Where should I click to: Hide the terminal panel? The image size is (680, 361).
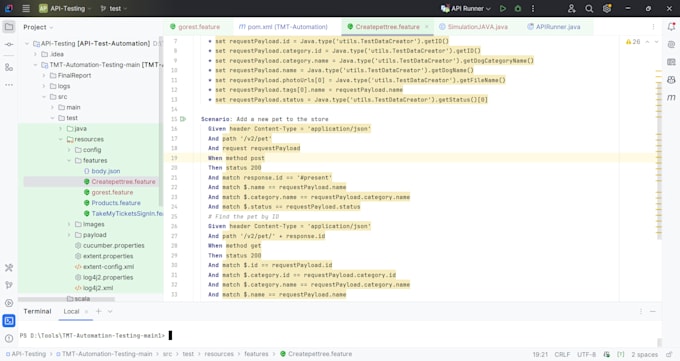pyautogui.click(x=653, y=312)
